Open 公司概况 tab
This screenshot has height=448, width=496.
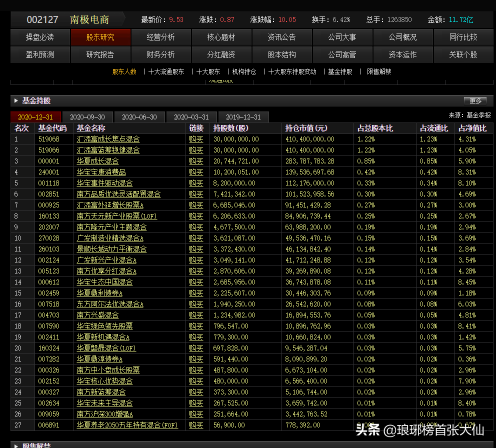(403, 37)
